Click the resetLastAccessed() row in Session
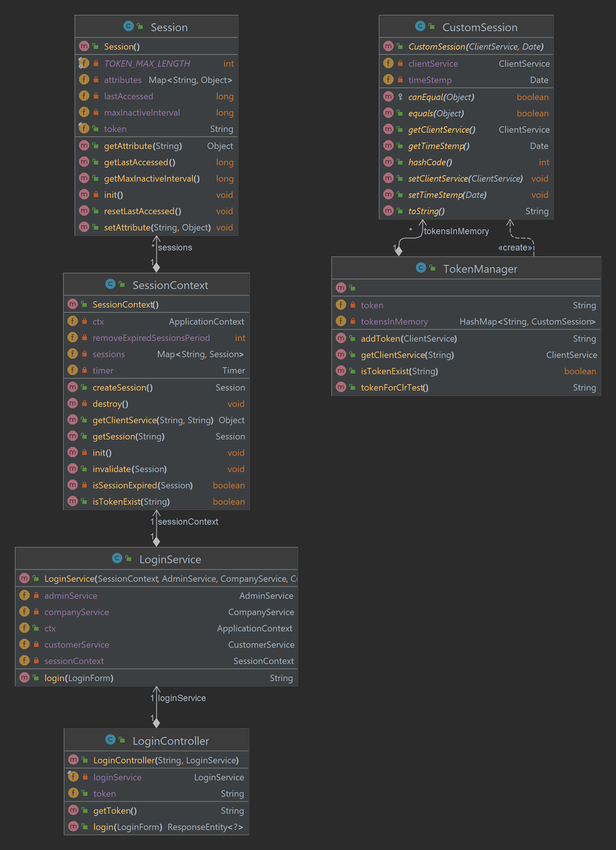616x850 pixels. click(142, 211)
